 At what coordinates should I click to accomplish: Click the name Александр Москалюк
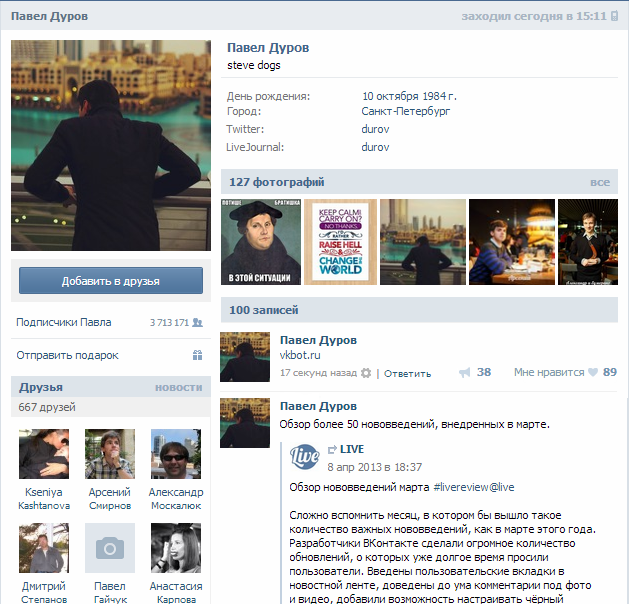[x=176, y=499]
